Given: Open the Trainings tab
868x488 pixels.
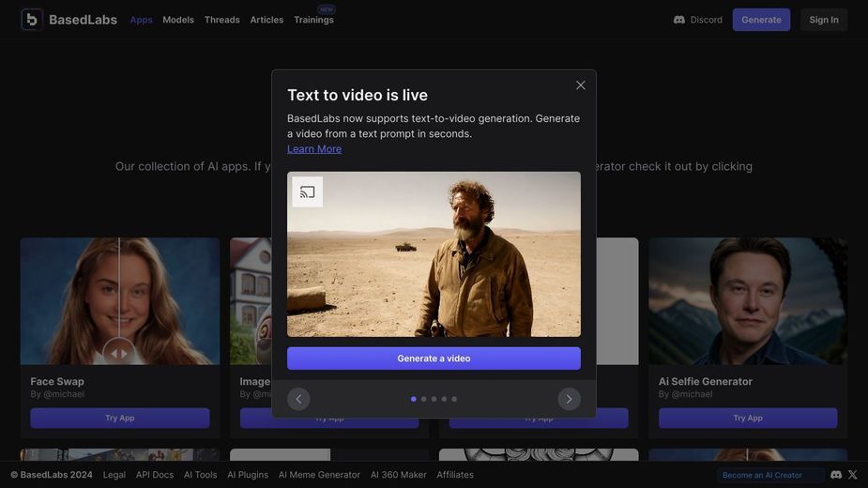Looking at the screenshot, I should click(313, 20).
